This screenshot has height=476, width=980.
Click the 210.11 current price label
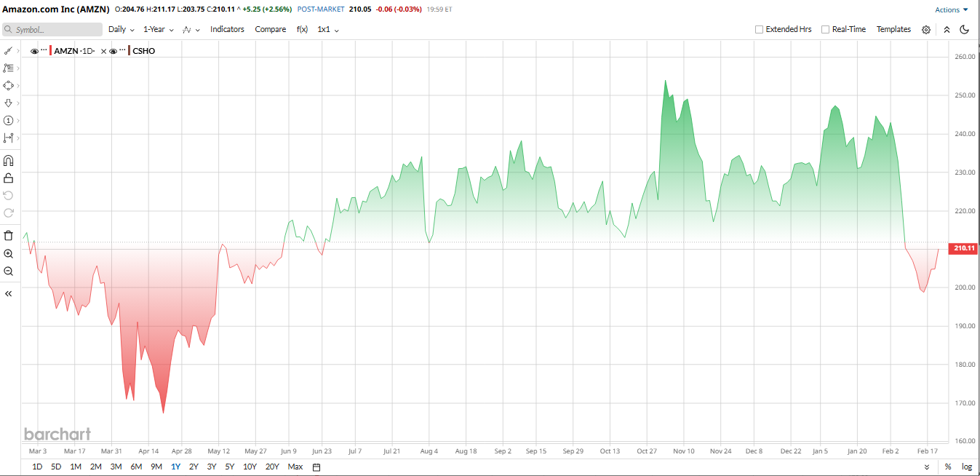point(964,248)
